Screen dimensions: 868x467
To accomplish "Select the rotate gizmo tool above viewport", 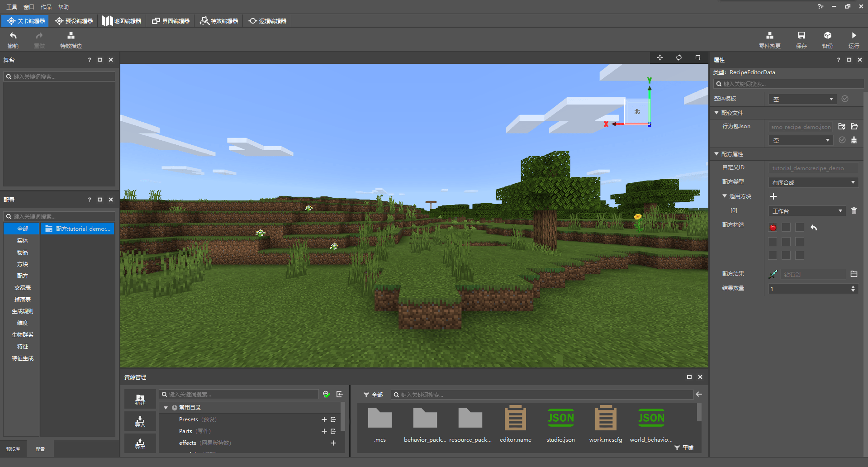I will pos(679,57).
